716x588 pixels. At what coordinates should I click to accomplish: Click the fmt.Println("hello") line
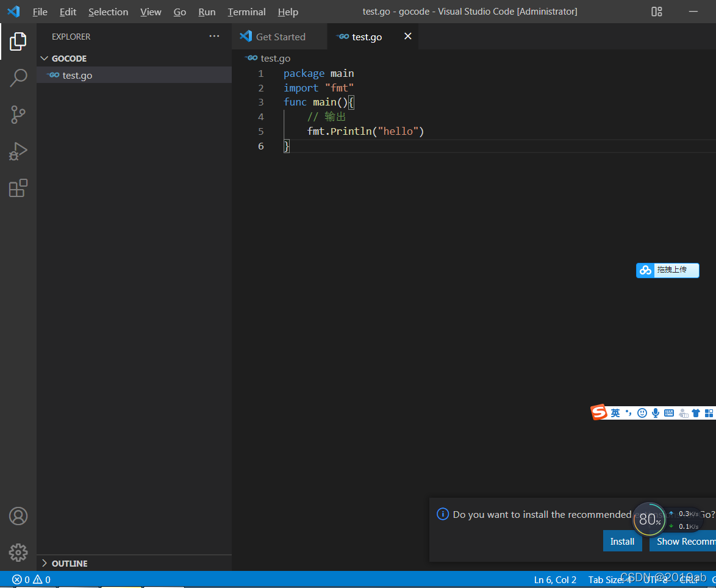click(366, 131)
